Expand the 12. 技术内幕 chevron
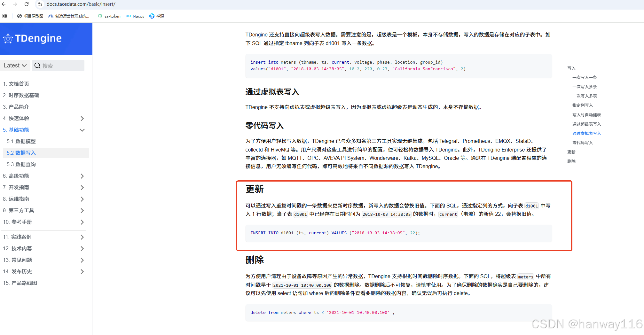Screen dimensions: 644x335 point(82,248)
